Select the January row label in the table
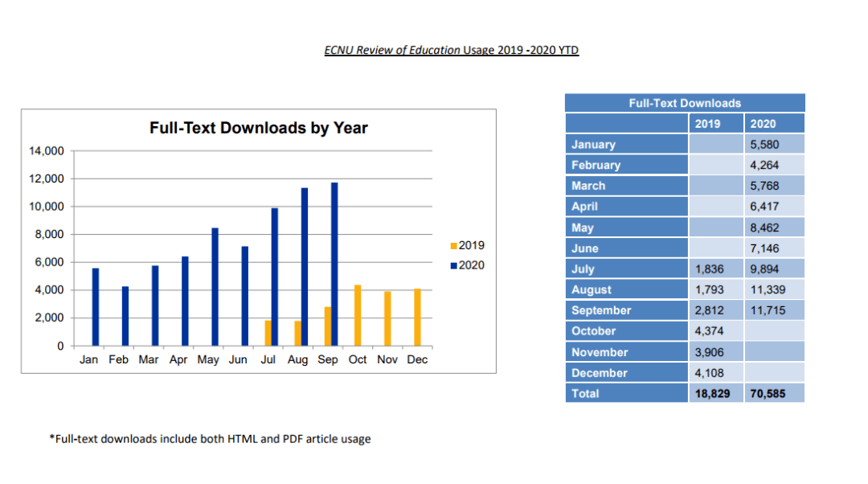The image size is (868, 484). point(593,145)
